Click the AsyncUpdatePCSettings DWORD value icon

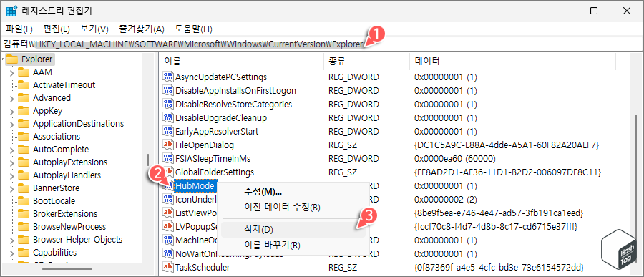pyautogui.click(x=168, y=77)
